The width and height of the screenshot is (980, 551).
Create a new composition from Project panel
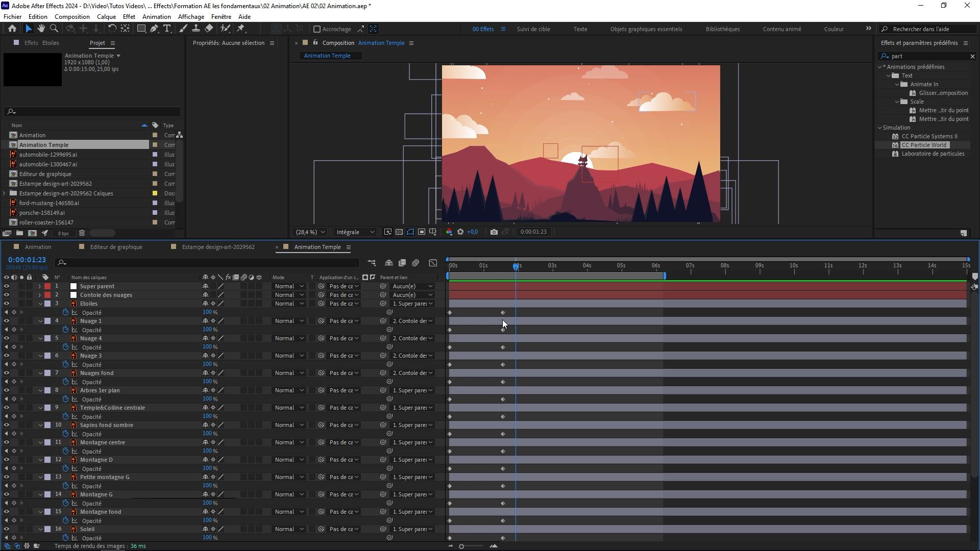[x=32, y=233]
